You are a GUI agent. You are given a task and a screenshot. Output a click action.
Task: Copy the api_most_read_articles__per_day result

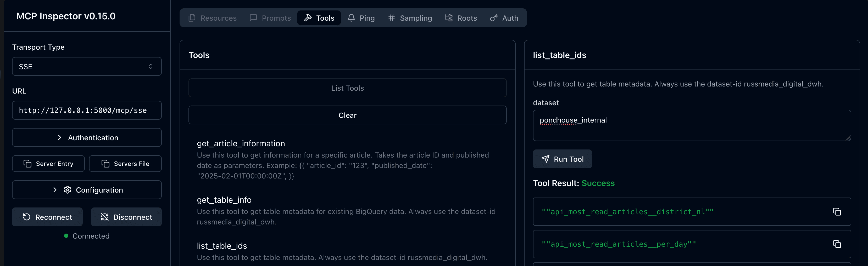point(837,244)
